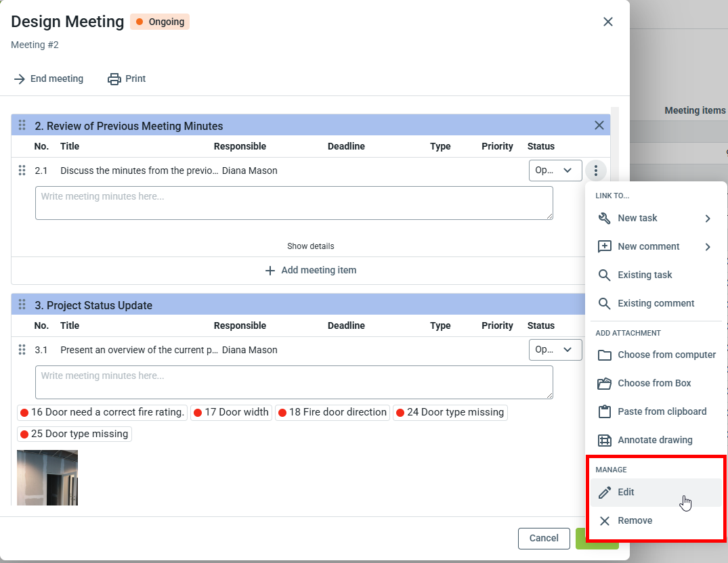This screenshot has height=563, width=728.
Task: Expand New comment submenu arrow
Action: tap(708, 247)
